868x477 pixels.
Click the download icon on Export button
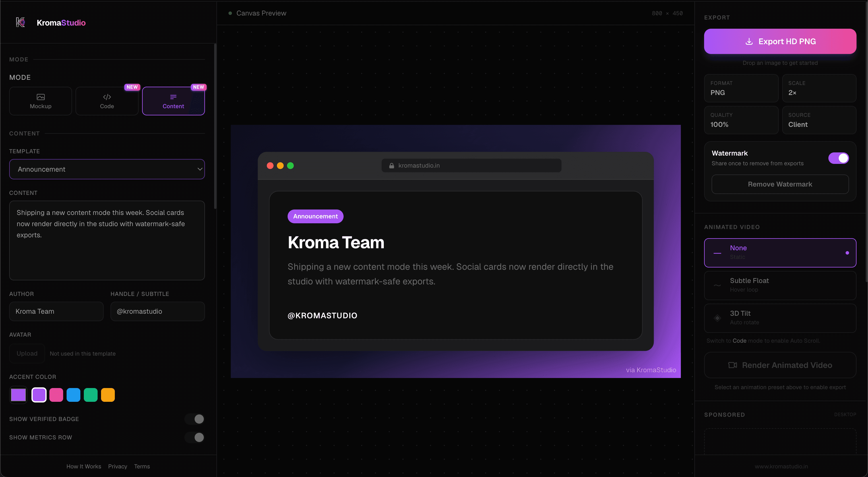(749, 41)
